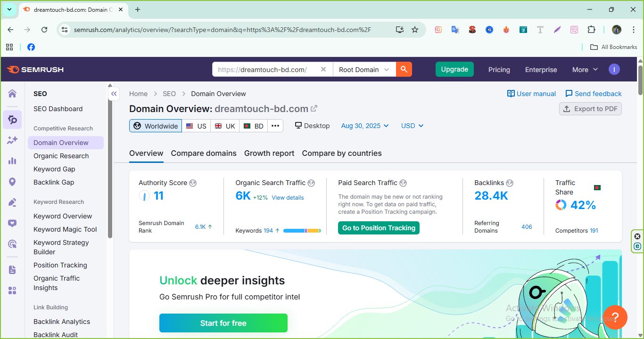644x339 pixels.
Task: Click the domain search input field
Action: [266, 69]
